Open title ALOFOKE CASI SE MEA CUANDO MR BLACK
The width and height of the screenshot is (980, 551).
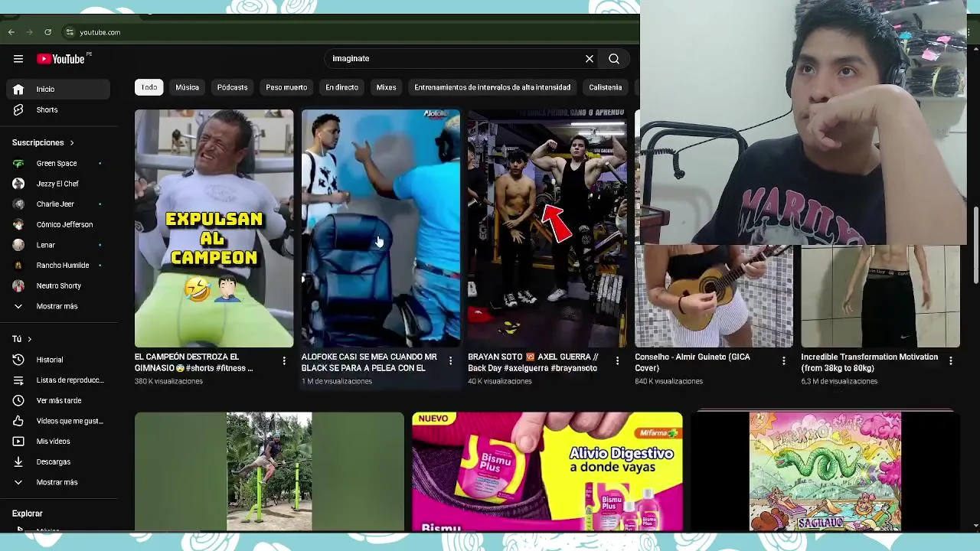coord(369,363)
